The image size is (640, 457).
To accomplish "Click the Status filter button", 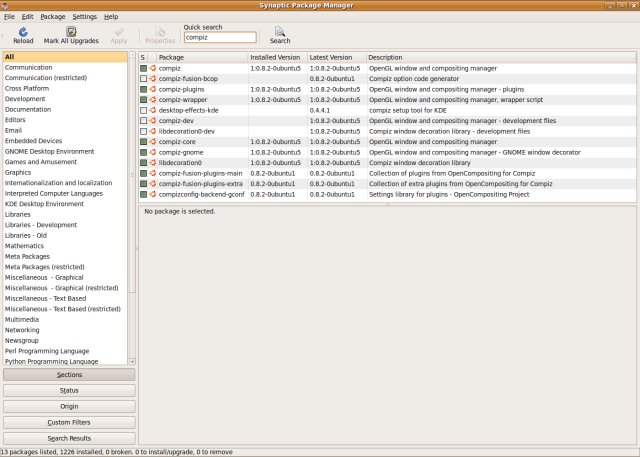I will (x=69, y=390).
